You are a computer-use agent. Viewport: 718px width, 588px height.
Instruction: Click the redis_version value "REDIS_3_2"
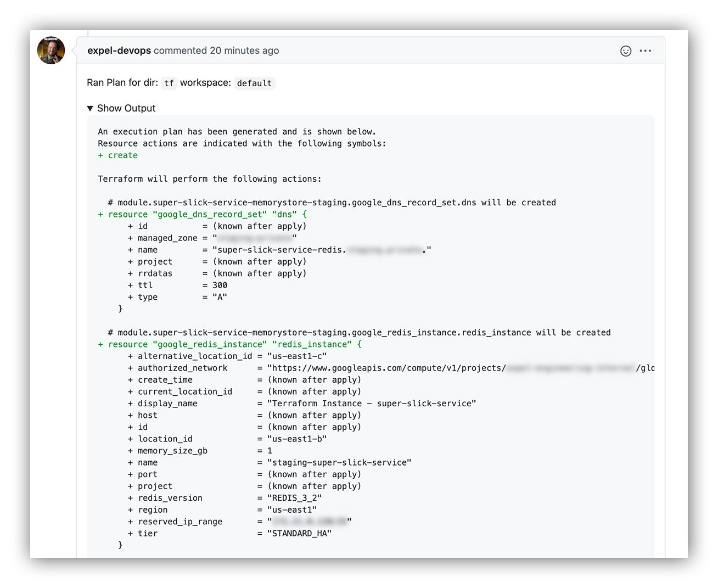(x=294, y=498)
